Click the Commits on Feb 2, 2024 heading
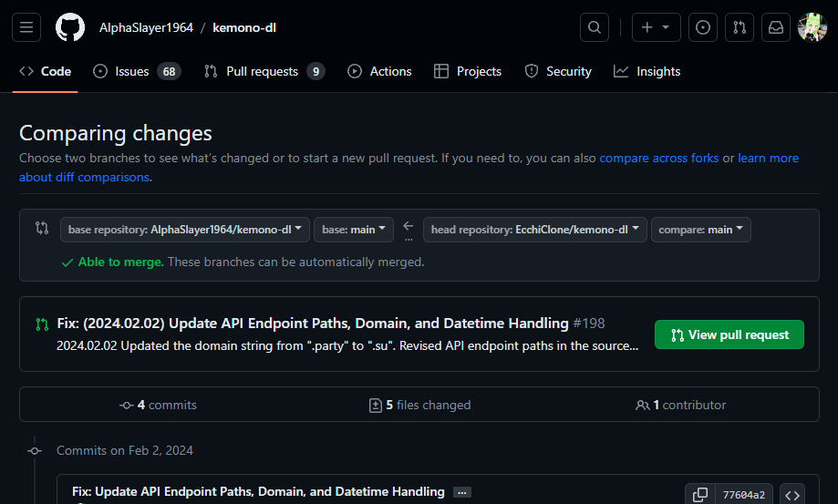This screenshot has width=838, height=504. tap(125, 450)
